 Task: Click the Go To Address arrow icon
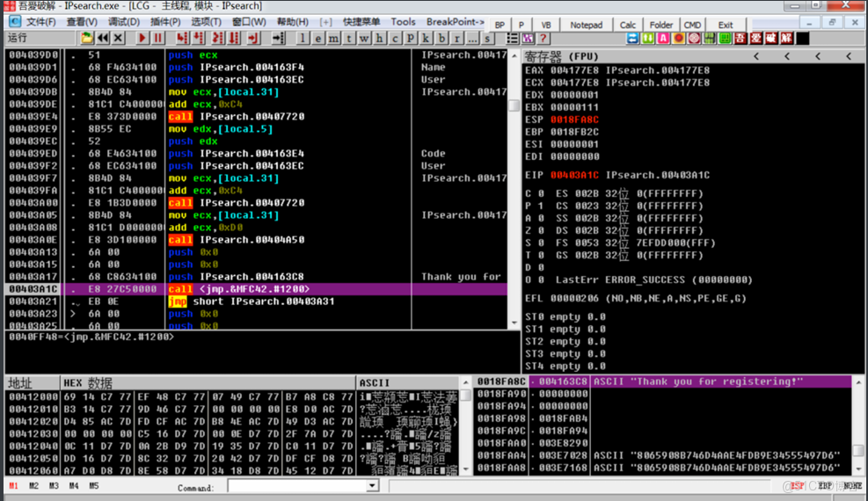coord(279,38)
